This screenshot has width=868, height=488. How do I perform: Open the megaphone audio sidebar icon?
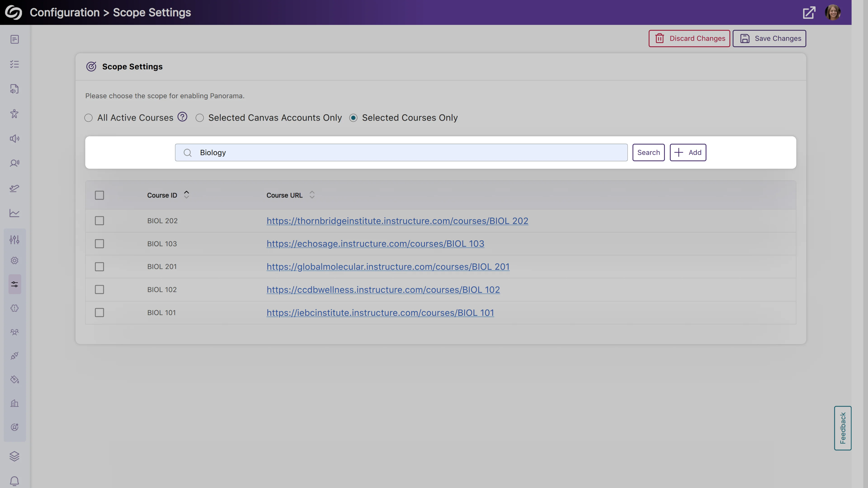tap(14, 139)
